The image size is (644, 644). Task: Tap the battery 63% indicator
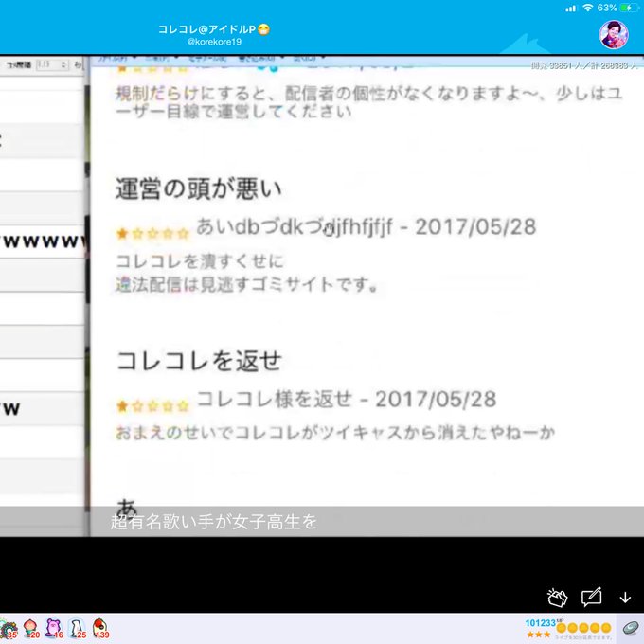click(x=617, y=8)
